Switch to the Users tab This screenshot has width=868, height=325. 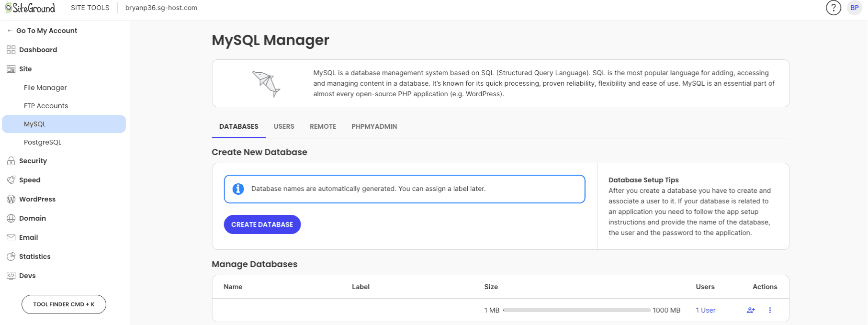284,126
